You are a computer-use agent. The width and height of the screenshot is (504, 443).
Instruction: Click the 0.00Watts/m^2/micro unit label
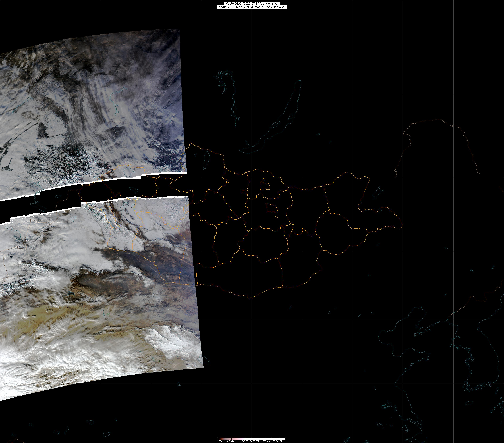click(227, 441)
